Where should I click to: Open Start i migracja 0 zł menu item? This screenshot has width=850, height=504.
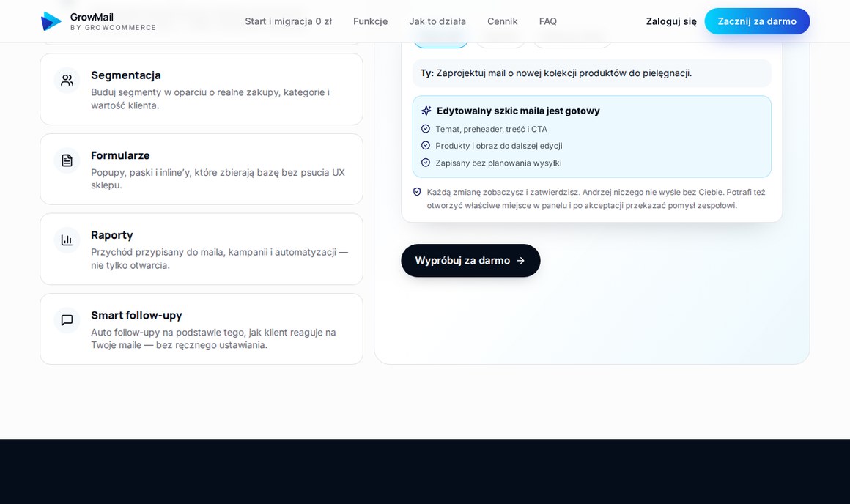pos(289,21)
